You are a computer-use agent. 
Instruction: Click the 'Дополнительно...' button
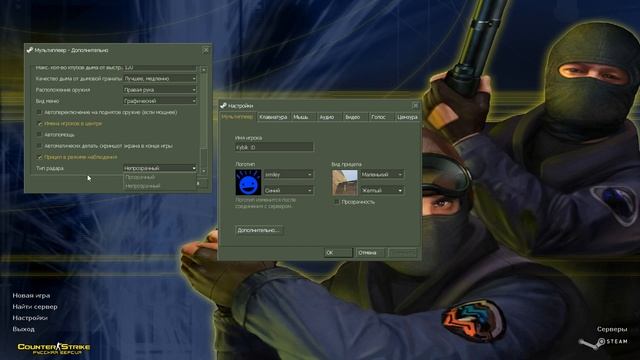(259, 230)
